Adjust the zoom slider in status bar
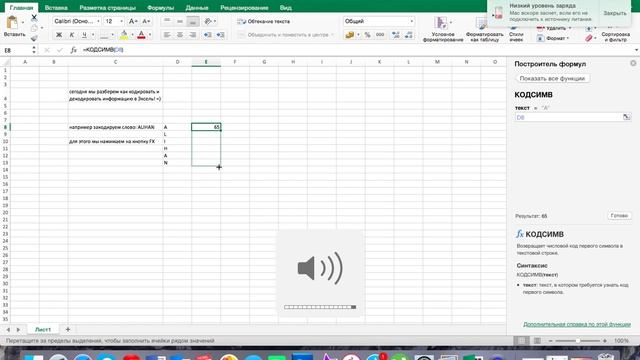 [578, 340]
